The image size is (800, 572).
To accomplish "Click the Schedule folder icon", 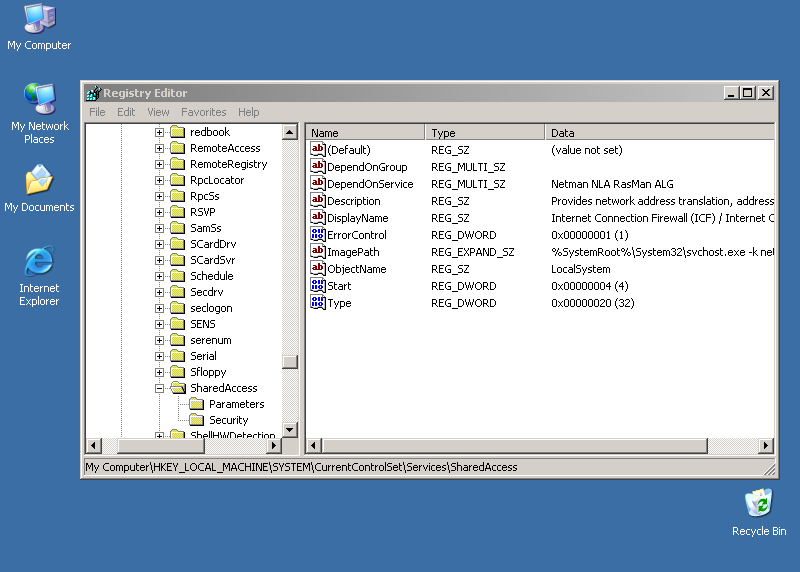I will [178, 276].
